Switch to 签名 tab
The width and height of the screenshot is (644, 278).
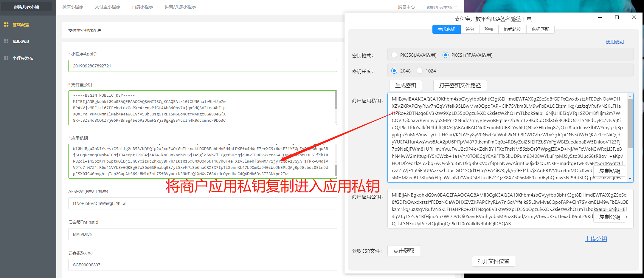[470, 29]
